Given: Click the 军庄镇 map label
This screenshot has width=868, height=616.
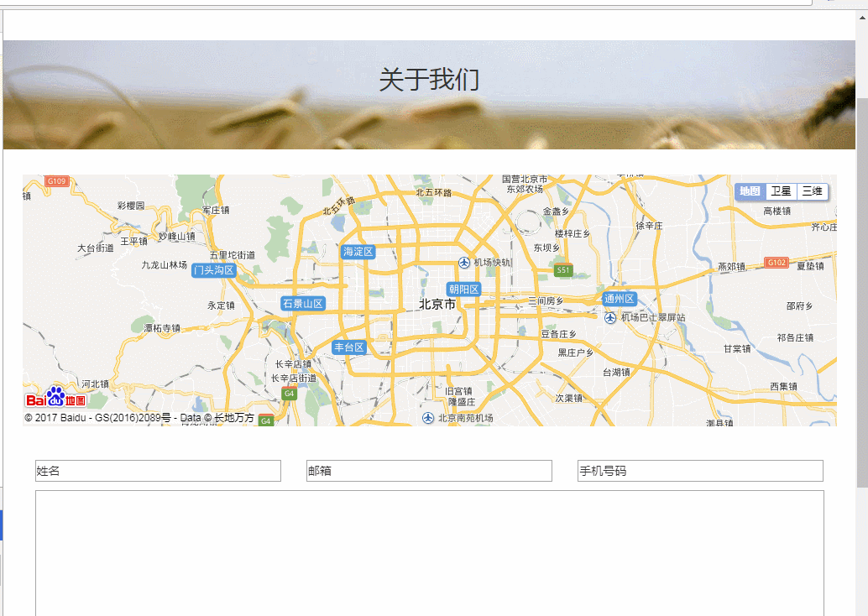Looking at the screenshot, I should click(216, 211).
